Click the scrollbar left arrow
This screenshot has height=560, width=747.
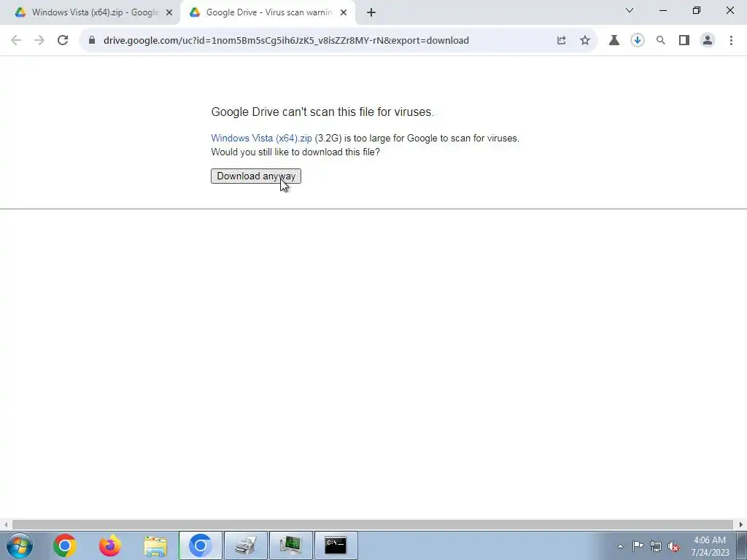(x=6, y=525)
